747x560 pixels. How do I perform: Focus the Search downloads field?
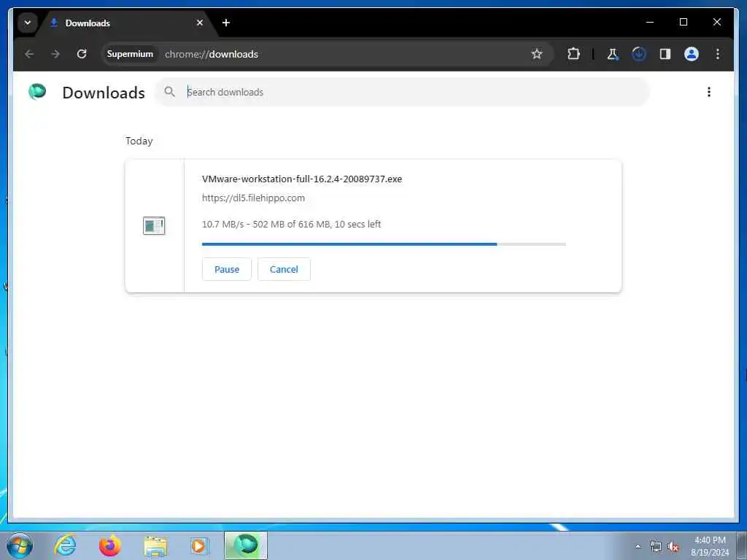pos(402,92)
